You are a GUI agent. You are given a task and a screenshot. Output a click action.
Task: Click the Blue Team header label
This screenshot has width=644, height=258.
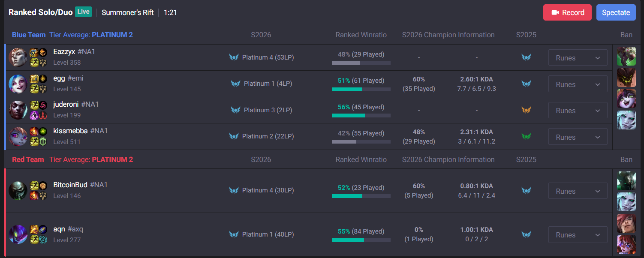click(29, 35)
